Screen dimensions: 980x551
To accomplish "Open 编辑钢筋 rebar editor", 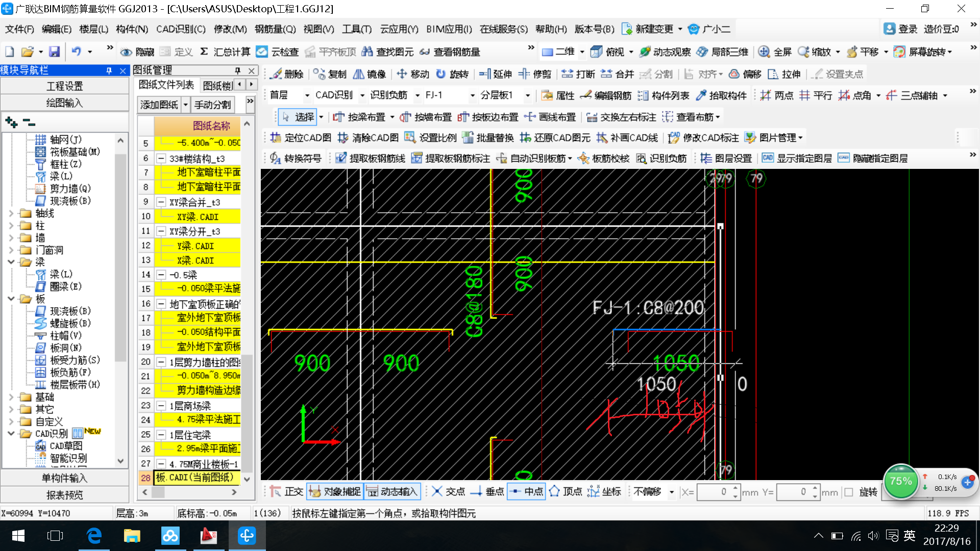I will (x=606, y=95).
